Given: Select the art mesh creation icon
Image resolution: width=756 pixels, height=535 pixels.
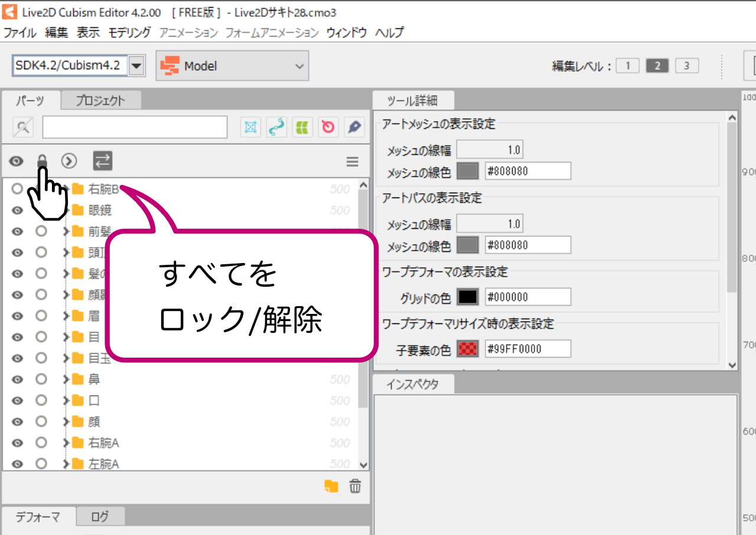Looking at the screenshot, I should 251,127.
